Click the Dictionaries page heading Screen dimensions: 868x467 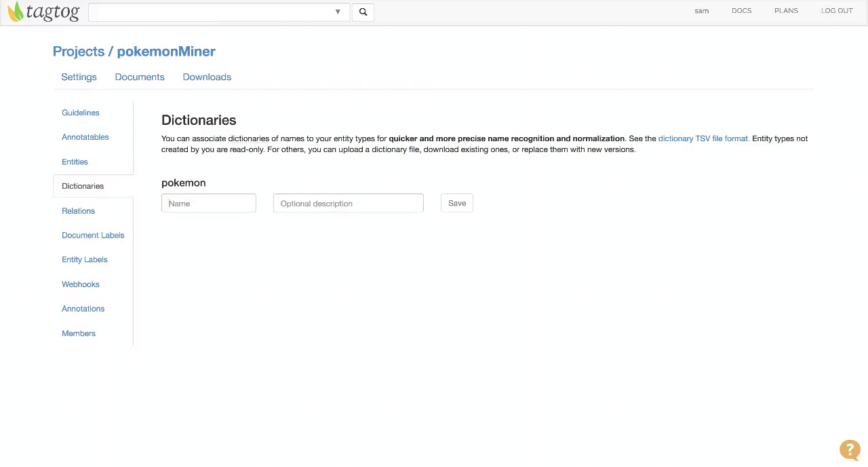[199, 120]
